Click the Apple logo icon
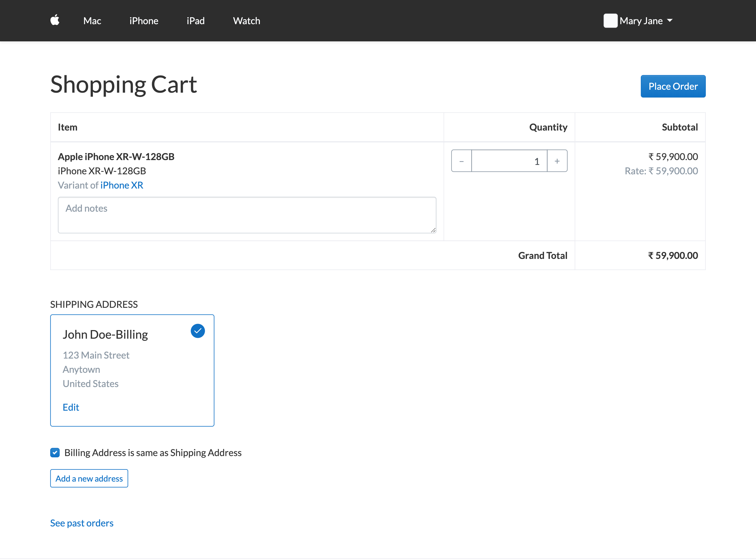The height and width of the screenshot is (560, 756). tap(55, 20)
